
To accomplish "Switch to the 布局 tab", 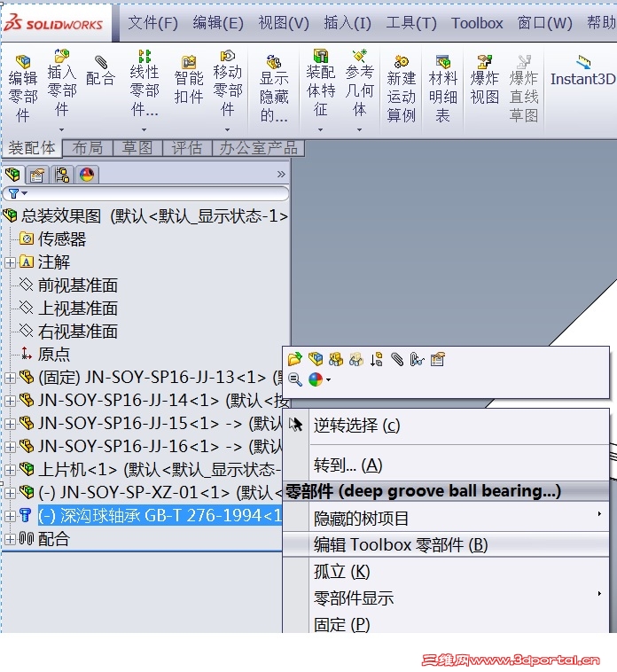I will [88, 148].
